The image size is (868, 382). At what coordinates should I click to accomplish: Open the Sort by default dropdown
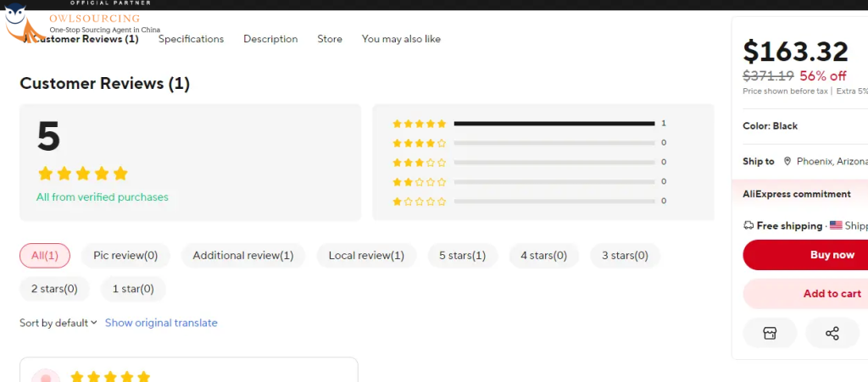click(58, 323)
